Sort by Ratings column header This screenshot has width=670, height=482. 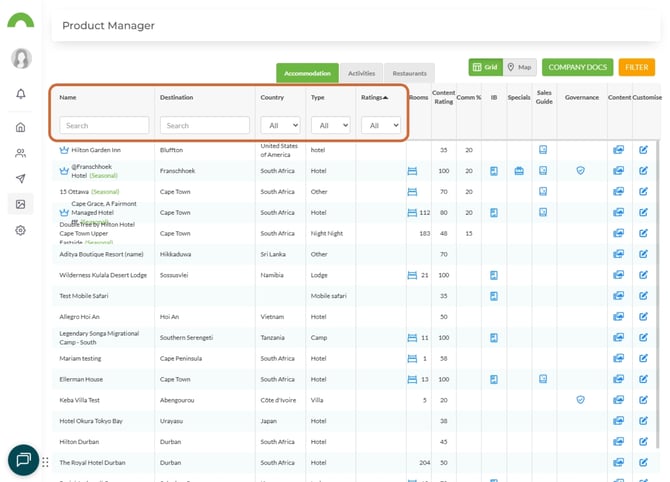pyautogui.click(x=374, y=97)
